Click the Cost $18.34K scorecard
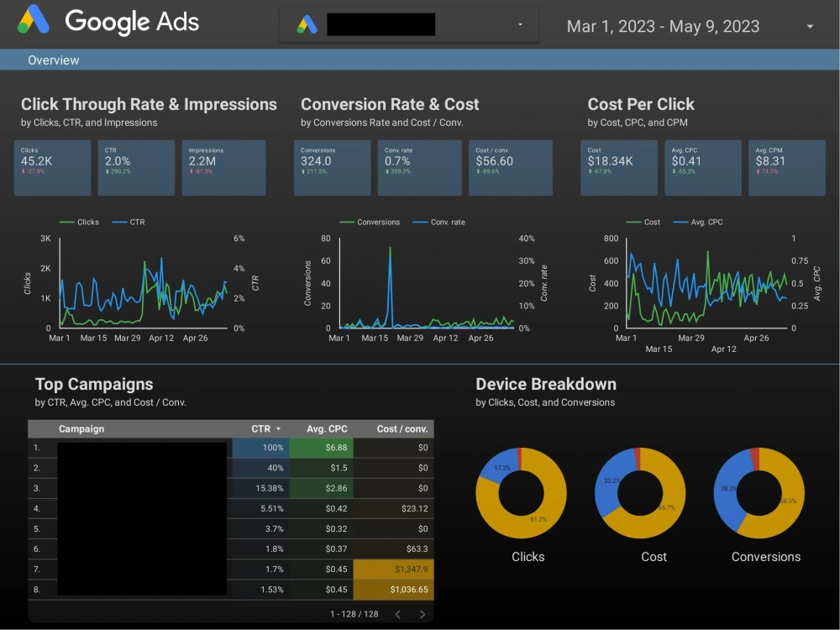 [x=619, y=168]
